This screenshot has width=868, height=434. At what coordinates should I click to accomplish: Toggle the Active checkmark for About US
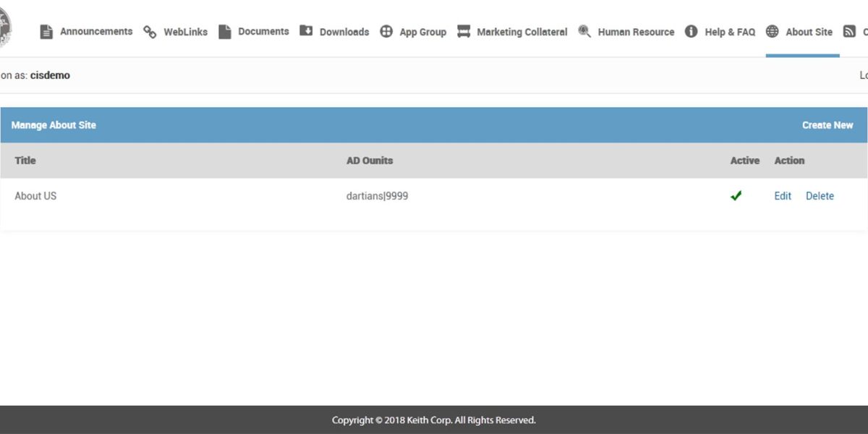point(736,195)
